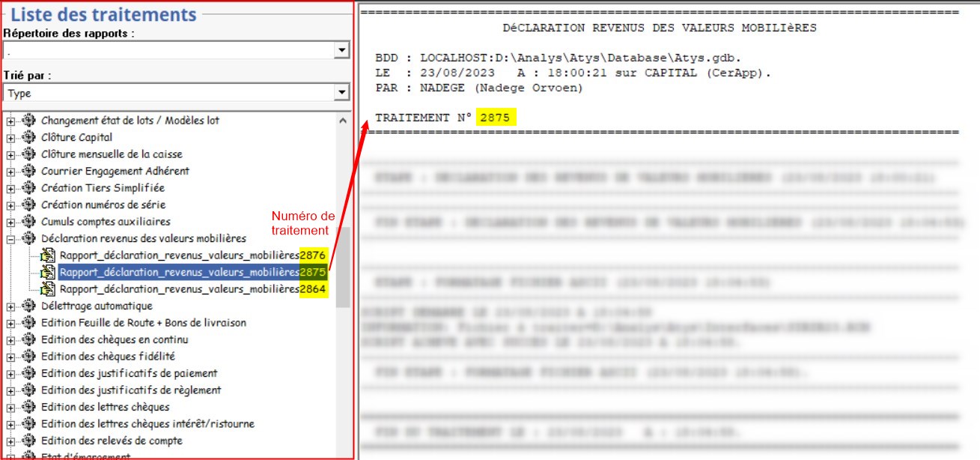The height and width of the screenshot is (460, 980).
Task: Collapse Déclaration revenus des valeurs mobilières node
Action: 11,239
